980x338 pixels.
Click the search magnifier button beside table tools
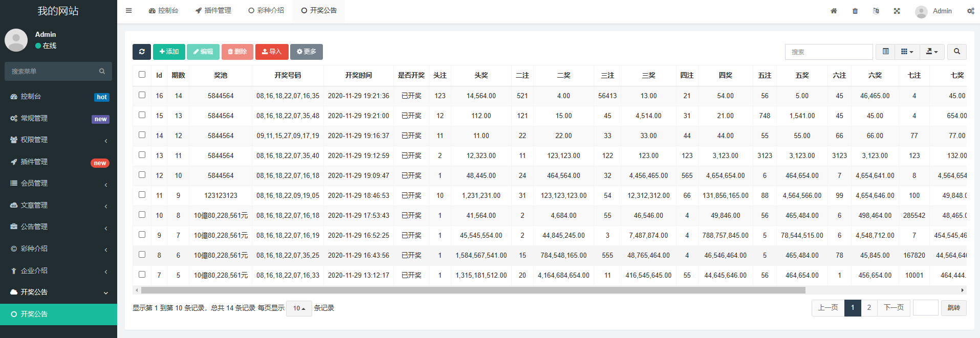[x=957, y=52]
